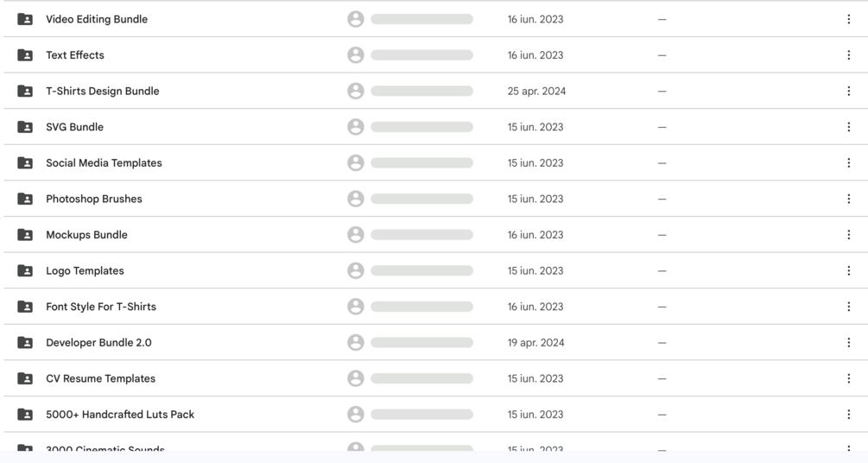Click folder icon for Developer Bundle 2.0
868x463 pixels.
point(25,343)
